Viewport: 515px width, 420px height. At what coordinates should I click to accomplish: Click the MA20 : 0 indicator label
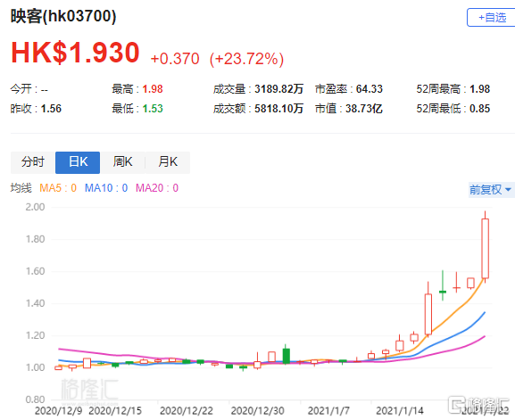[157, 188]
